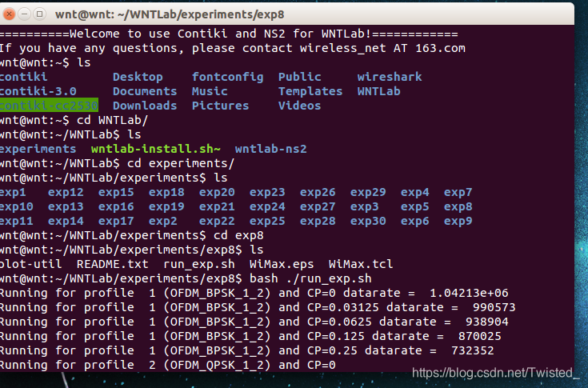Viewport: 588px width, 388px height.
Task: Click the Templates folder name
Action: tap(310, 92)
